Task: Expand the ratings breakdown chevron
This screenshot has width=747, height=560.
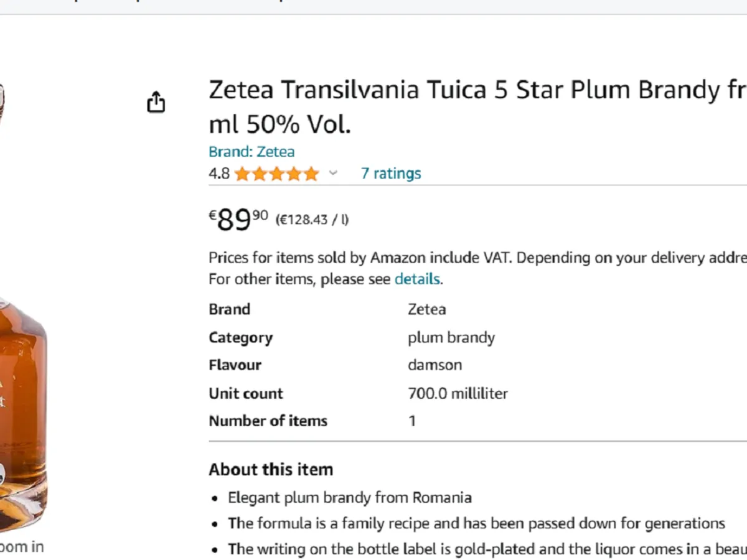Action: pyautogui.click(x=333, y=173)
